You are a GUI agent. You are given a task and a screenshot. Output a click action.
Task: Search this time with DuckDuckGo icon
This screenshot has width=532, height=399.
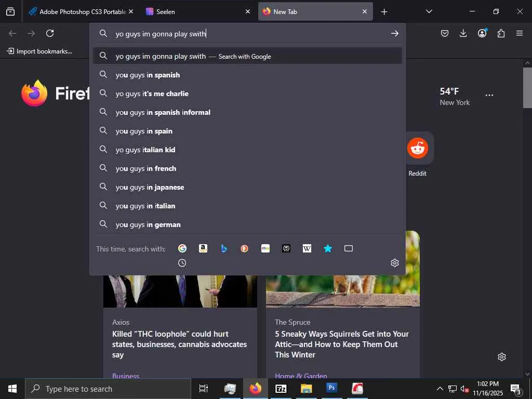pos(245,248)
